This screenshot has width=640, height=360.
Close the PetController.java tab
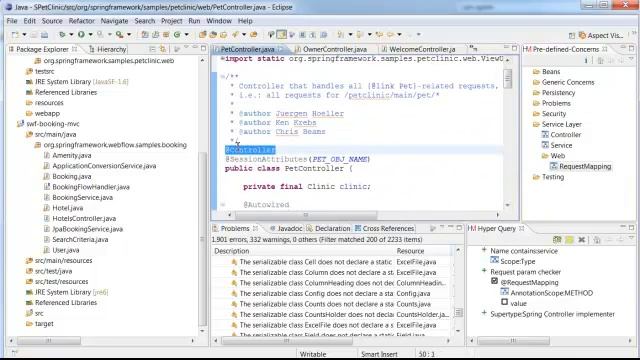(x=280, y=49)
